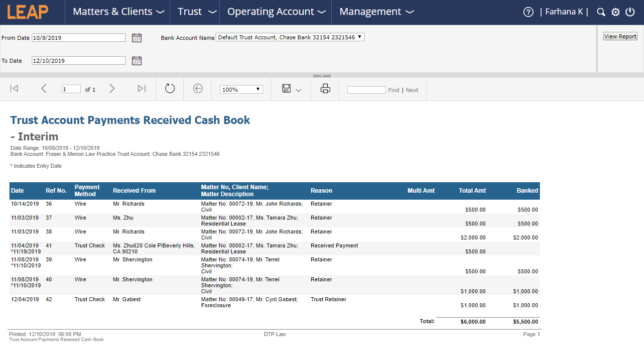Refresh the report

tap(169, 89)
